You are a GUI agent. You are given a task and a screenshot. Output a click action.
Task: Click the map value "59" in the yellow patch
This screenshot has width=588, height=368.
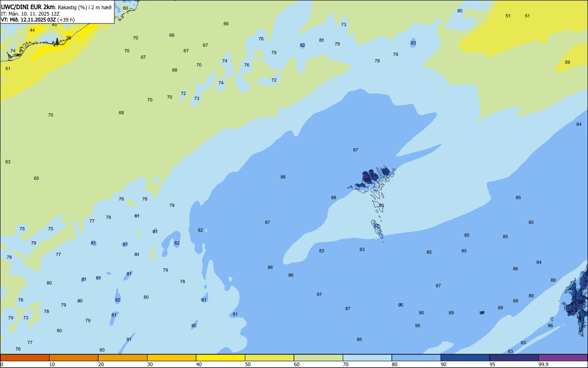pos(567,62)
